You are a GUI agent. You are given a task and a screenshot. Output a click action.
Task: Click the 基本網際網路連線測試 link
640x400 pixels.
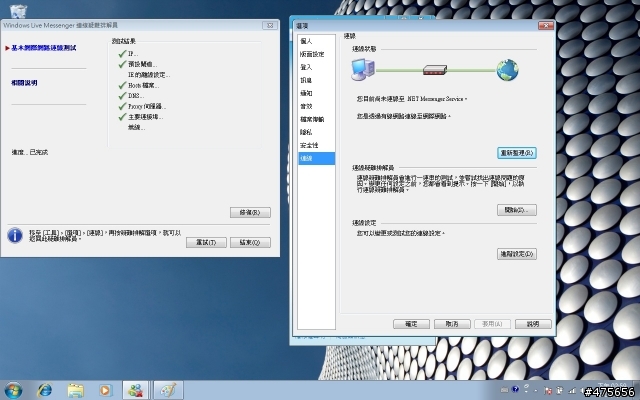pyautogui.click(x=44, y=48)
